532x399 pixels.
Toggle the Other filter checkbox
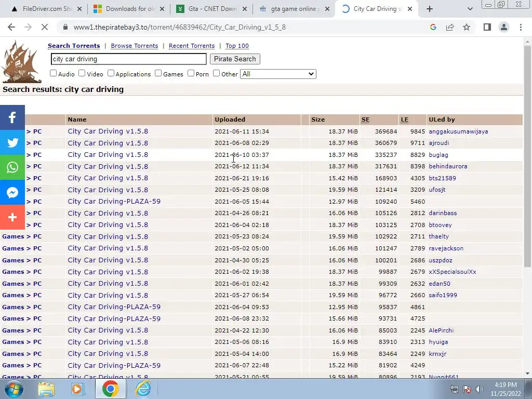click(x=217, y=73)
